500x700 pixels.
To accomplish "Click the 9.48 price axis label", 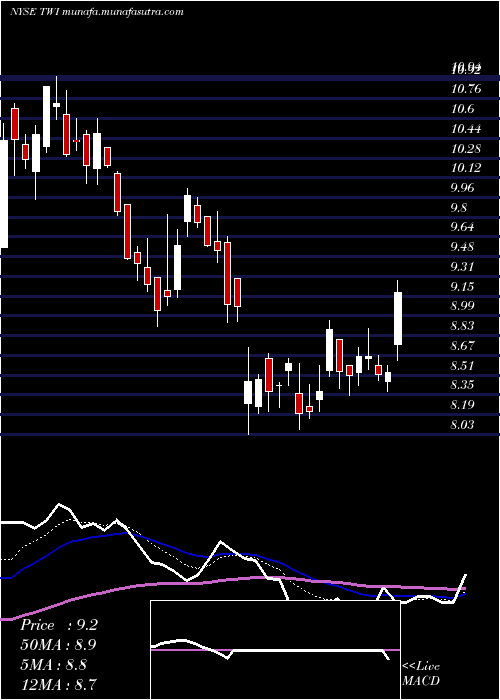I will tap(462, 247).
